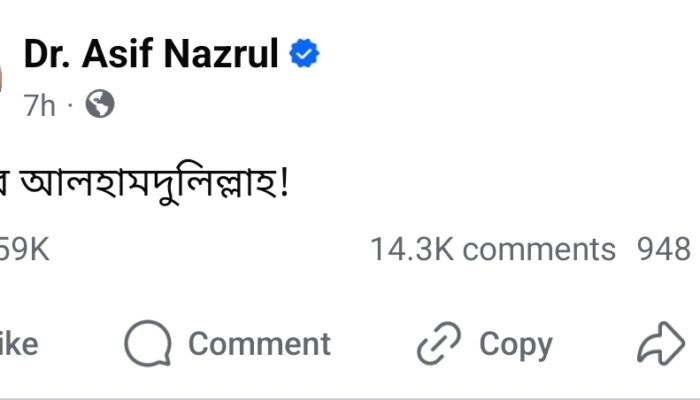Click the word "comments" in the stats row

(539, 249)
